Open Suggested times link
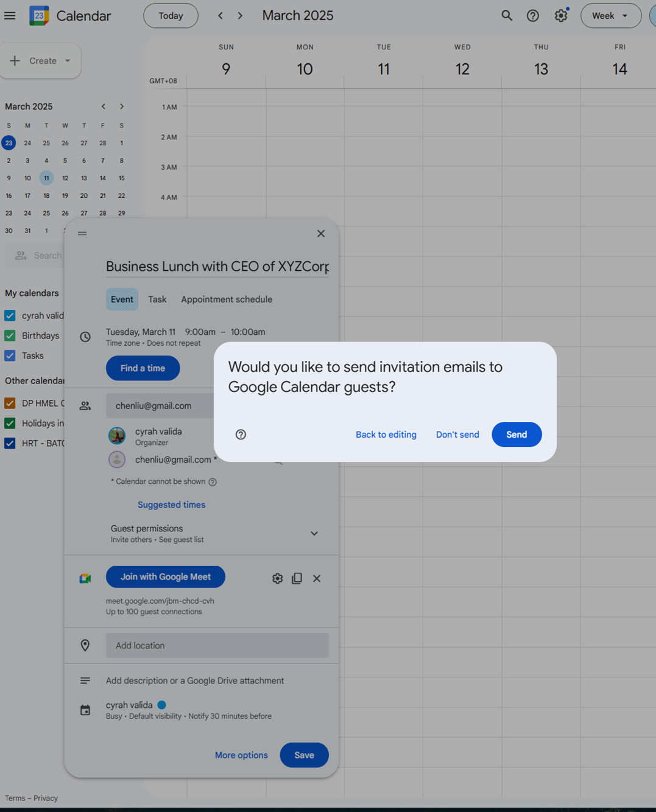Image resolution: width=656 pixels, height=812 pixels. pos(171,505)
